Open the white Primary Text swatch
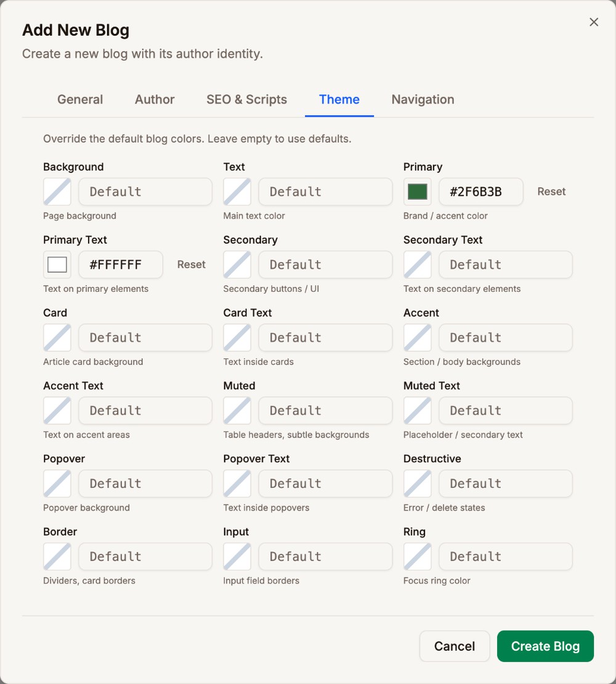The image size is (616, 684). pos(57,264)
